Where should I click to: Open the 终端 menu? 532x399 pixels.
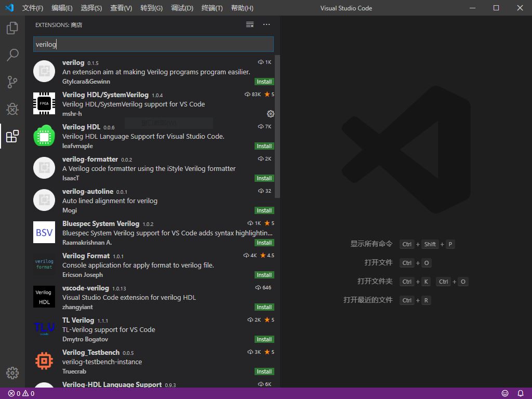211,8
